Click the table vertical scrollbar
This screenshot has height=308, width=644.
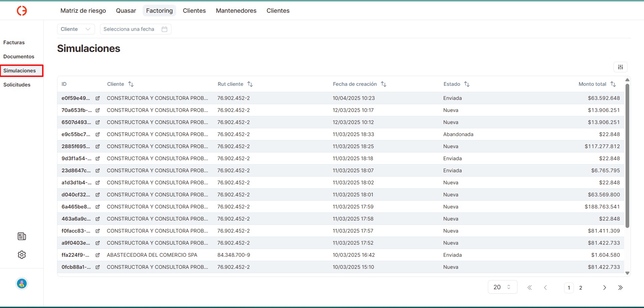click(x=627, y=156)
